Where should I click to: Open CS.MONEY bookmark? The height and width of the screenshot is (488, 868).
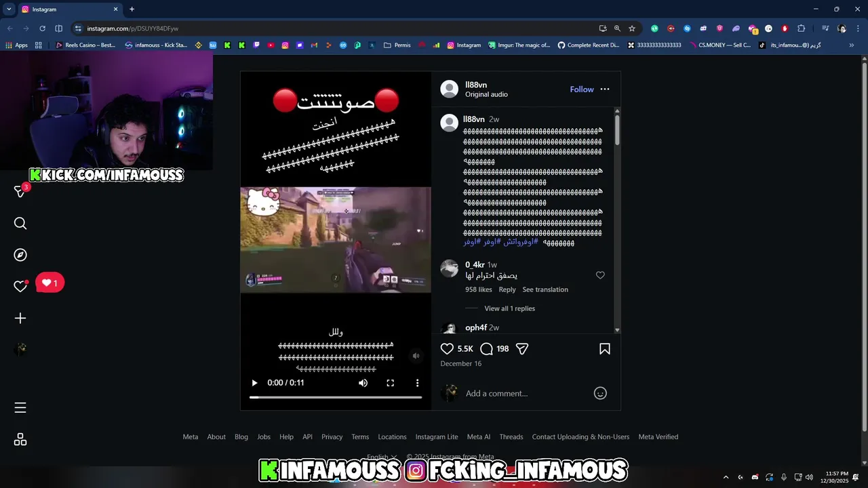(x=720, y=45)
